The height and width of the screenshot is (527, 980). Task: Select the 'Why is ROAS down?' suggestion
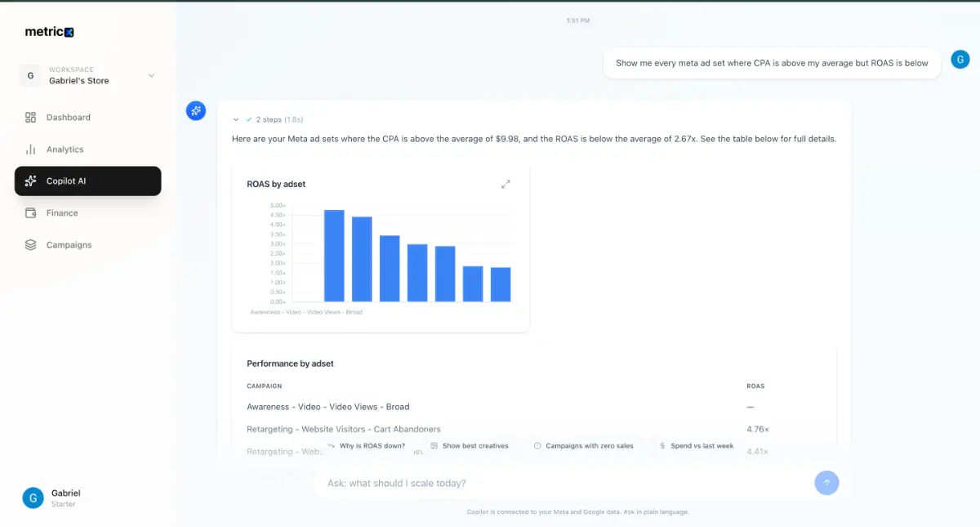pyautogui.click(x=366, y=446)
